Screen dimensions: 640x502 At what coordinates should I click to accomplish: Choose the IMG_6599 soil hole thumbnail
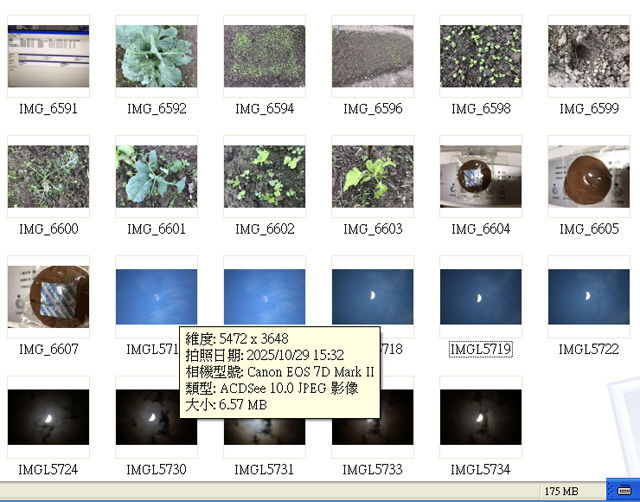[x=589, y=56]
